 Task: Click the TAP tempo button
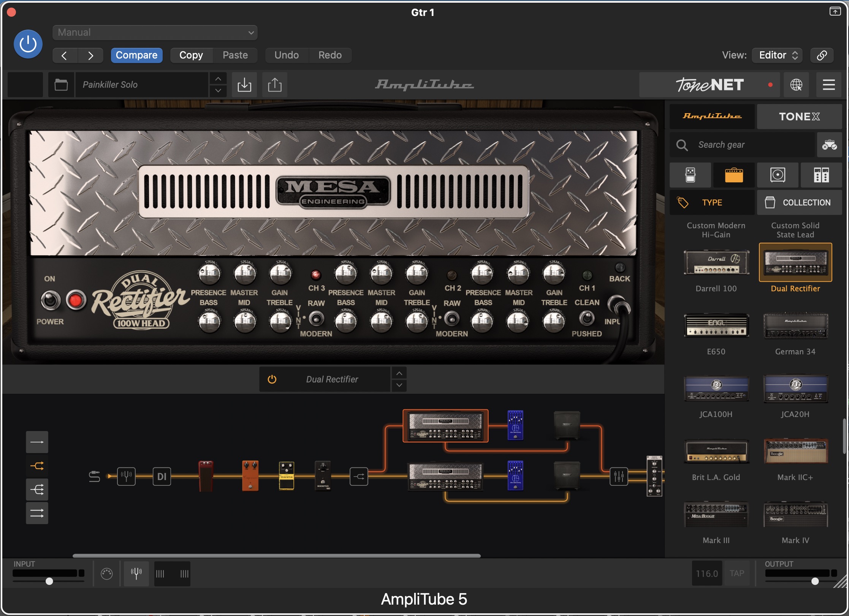point(737,573)
